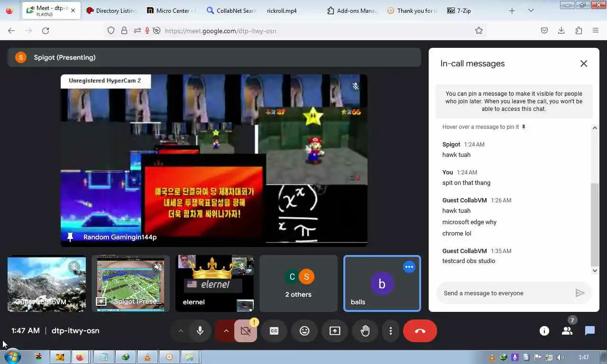Click the pin icon beside Random Gamingin144p
This screenshot has height=364, width=607.
(70, 237)
